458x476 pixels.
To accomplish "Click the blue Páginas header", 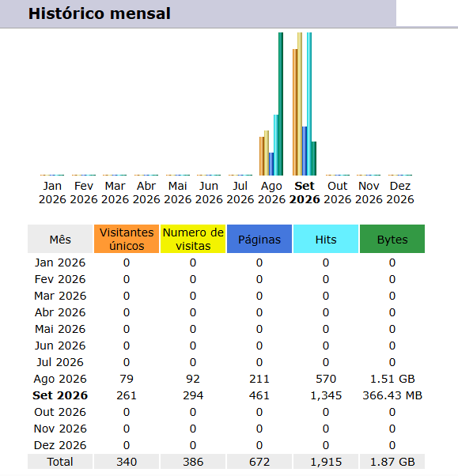I will pos(259,239).
